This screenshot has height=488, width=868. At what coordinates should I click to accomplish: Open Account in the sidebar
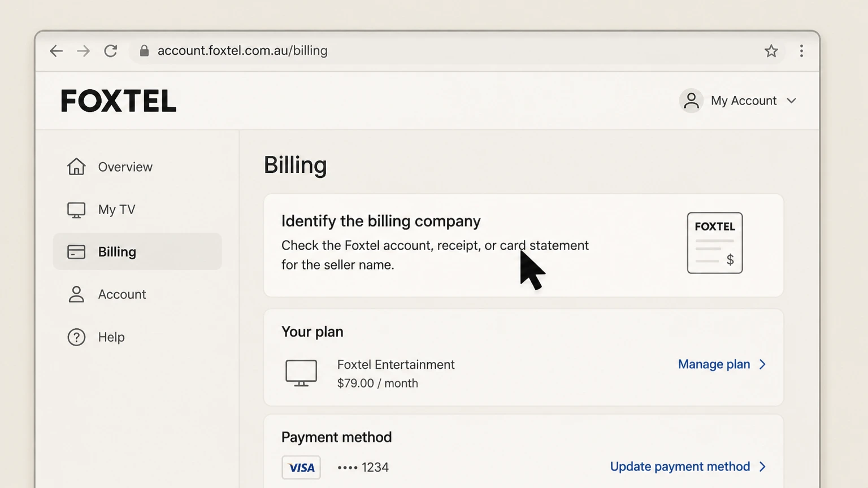[138, 294]
